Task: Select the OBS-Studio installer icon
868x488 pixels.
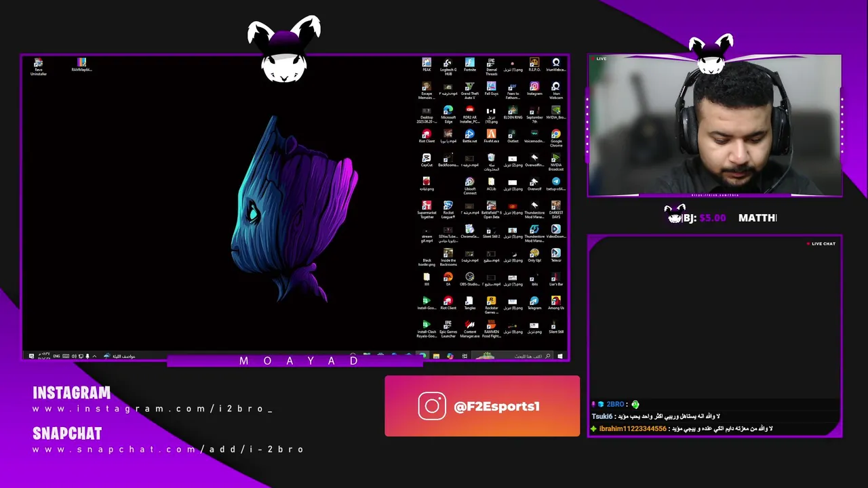Action: click(x=470, y=278)
